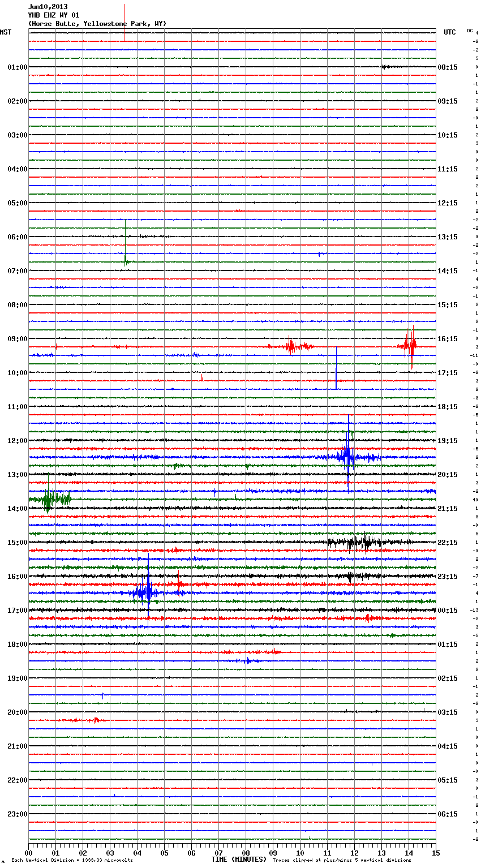Click the DC offset value -11
This screenshot has height=868, width=481.
475,355
